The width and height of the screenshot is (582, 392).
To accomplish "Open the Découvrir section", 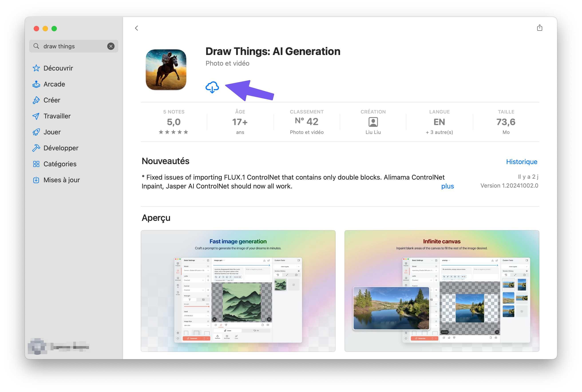I will (58, 68).
